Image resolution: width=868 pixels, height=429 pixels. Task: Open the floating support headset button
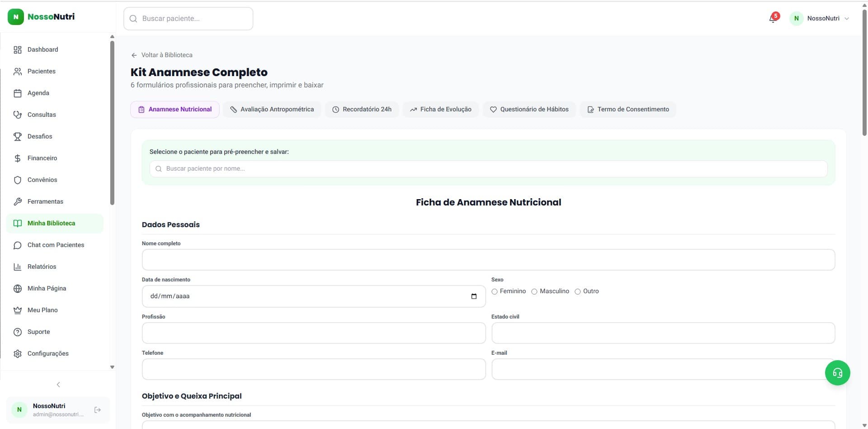[837, 373]
